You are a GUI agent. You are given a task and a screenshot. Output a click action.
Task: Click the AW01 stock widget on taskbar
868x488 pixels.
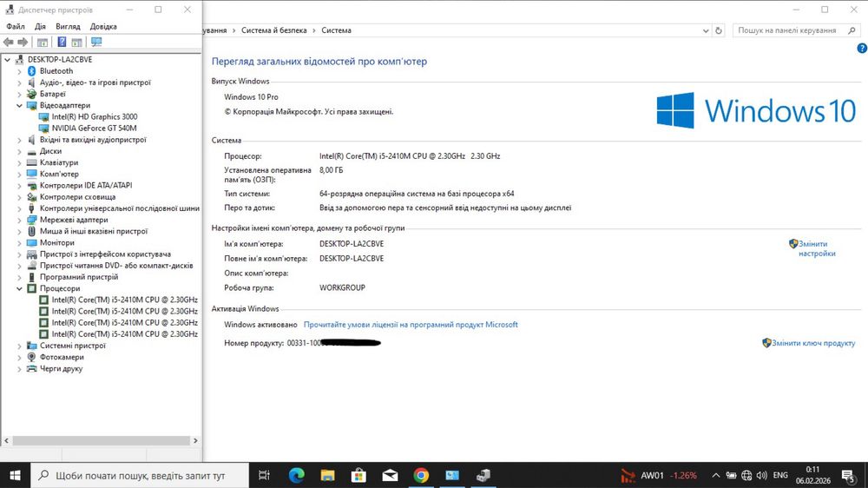659,475
